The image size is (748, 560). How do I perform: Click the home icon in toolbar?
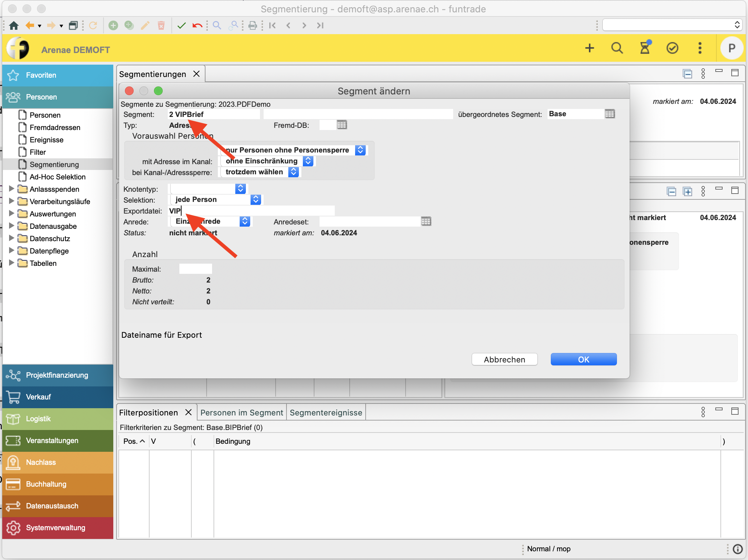coord(14,25)
